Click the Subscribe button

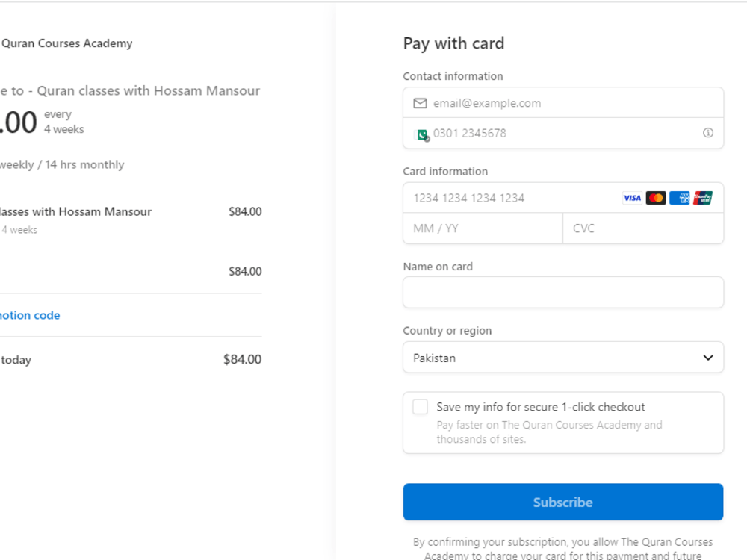[563, 502]
